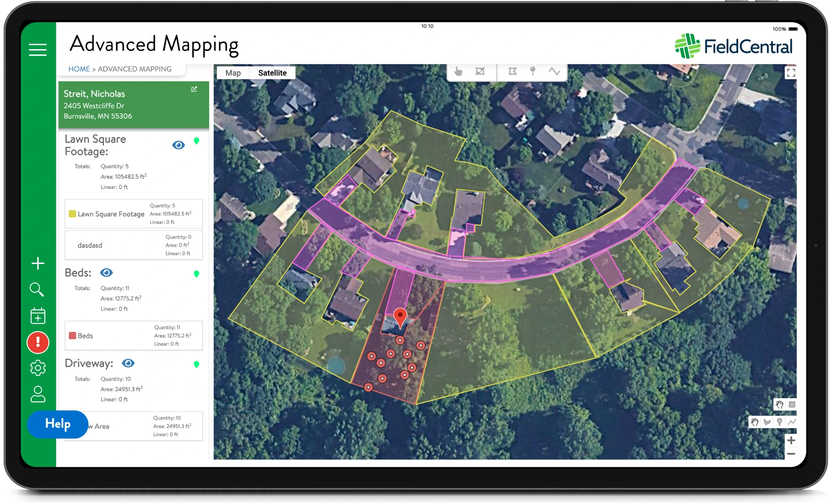Switch to the Satellite map view

coord(273,73)
